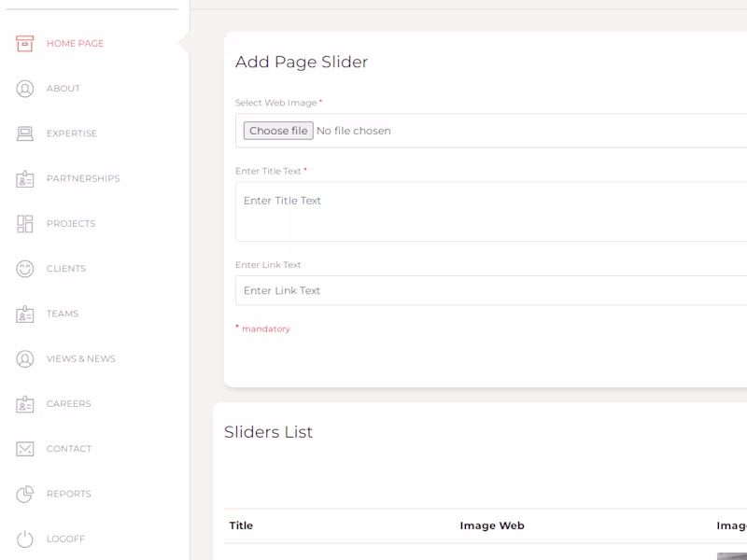Go to the Expertise menu item
The height and width of the screenshot is (560, 747).
tap(72, 133)
